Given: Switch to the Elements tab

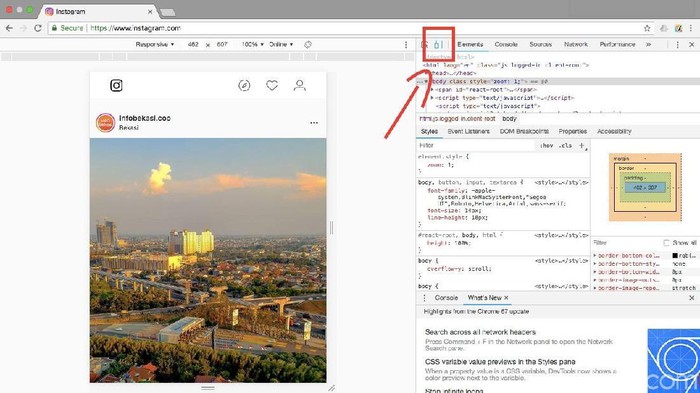Looking at the screenshot, I should (x=470, y=44).
